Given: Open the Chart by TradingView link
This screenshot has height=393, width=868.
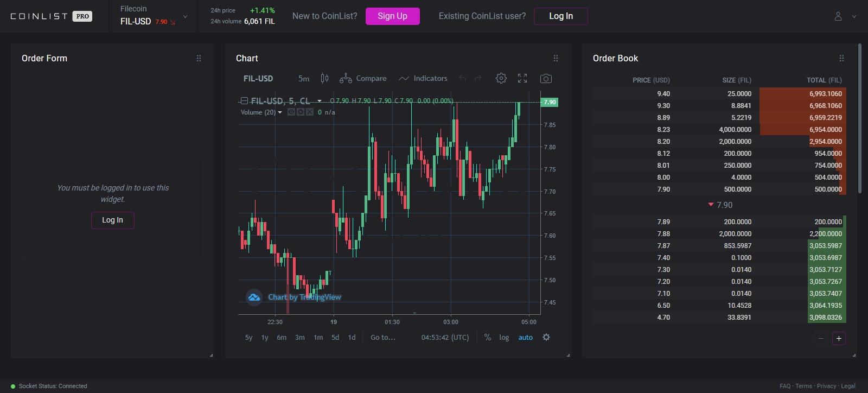Looking at the screenshot, I should coord(304,297).
